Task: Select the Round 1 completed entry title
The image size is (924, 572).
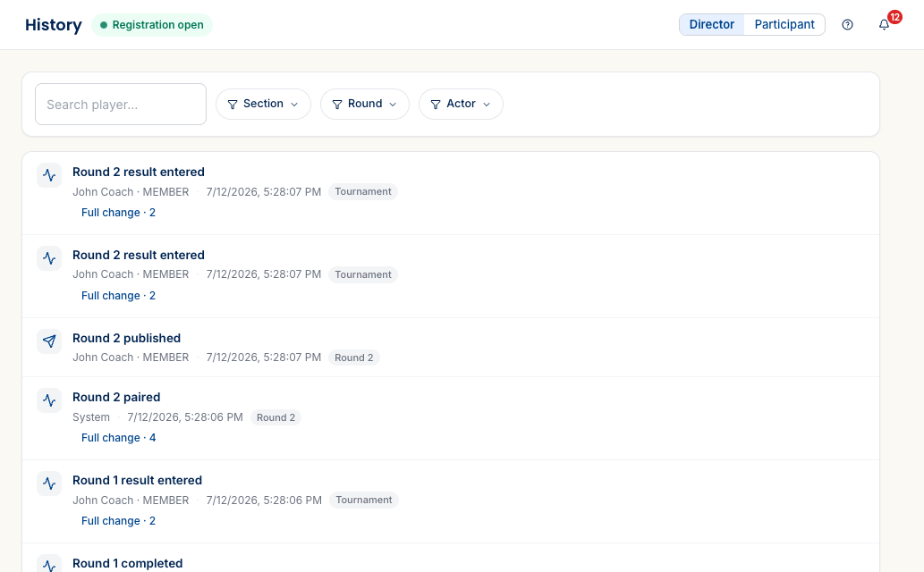Action: [x=128, y=563]
